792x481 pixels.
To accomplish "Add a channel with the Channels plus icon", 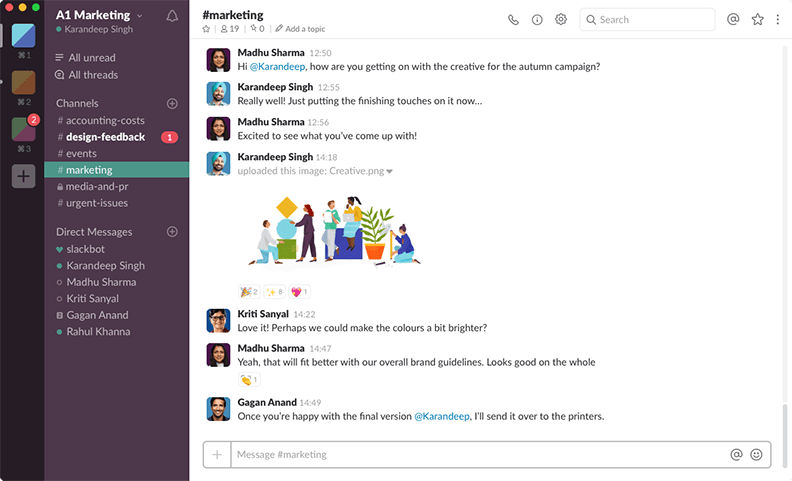I will point(172,103).
